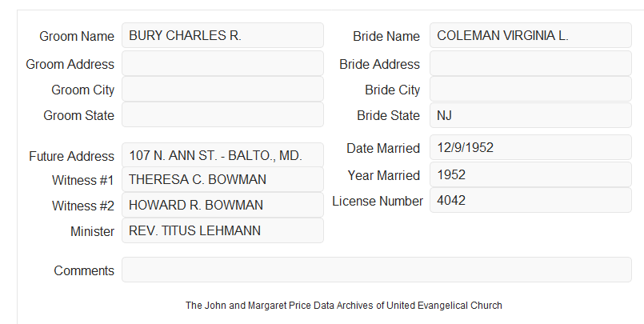This screenshot has height=324, width=644.
Task: Click the License Number field
Action: 530,200
